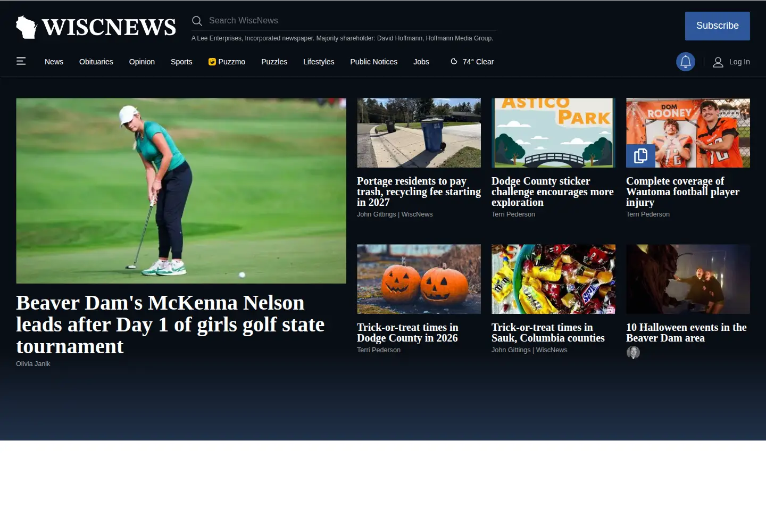The width and height of the screenshot is (766, 532).
Task: Go to the Opinion section
Action: pos(142,62)
